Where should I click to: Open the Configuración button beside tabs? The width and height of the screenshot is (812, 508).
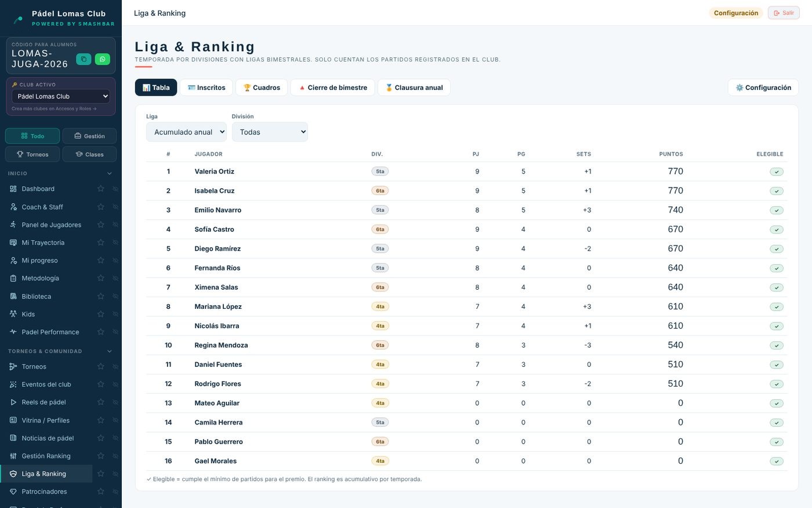click(763, 88)
